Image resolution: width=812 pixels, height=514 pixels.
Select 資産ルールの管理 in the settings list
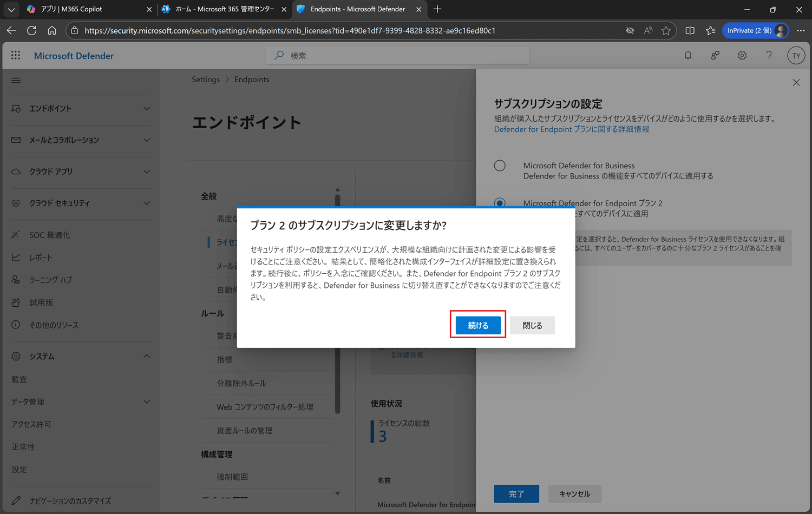point(245,431)
